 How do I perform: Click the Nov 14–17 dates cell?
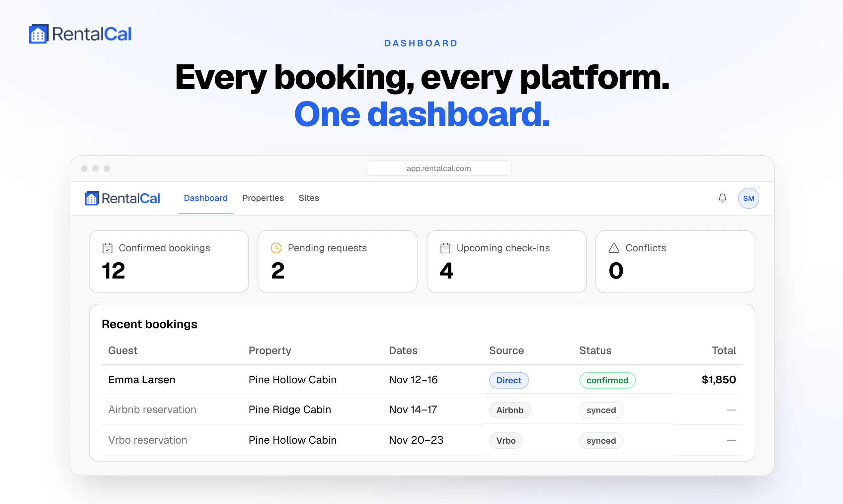click(x=413, y=409)
